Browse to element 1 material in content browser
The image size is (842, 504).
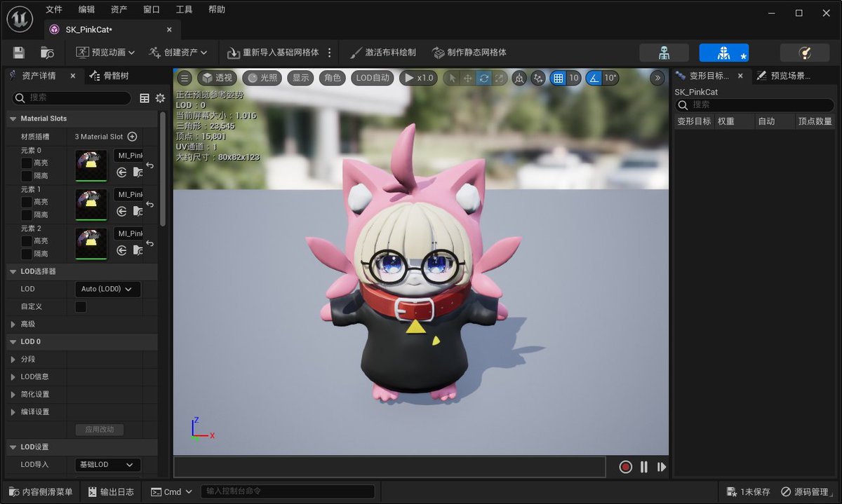(138, 211)
